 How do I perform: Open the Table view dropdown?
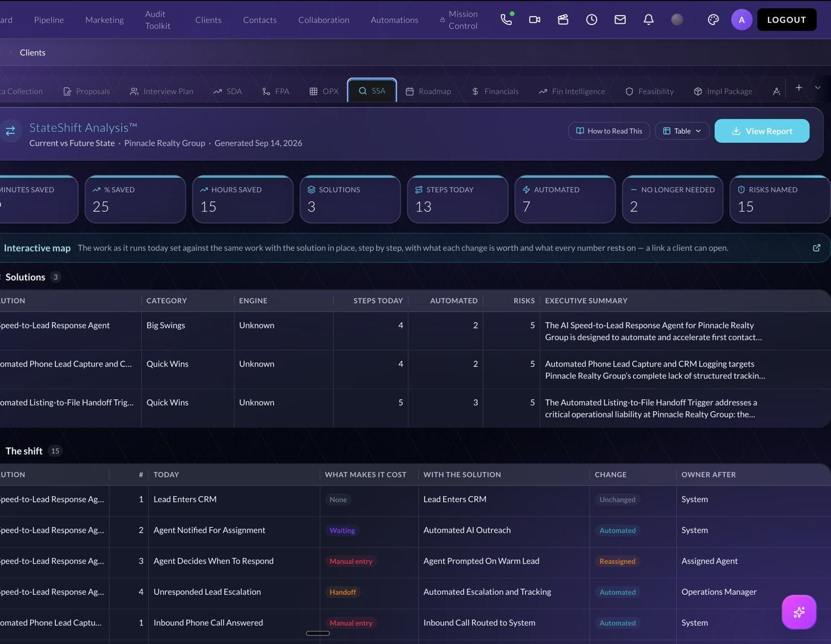tap(682, 131)
